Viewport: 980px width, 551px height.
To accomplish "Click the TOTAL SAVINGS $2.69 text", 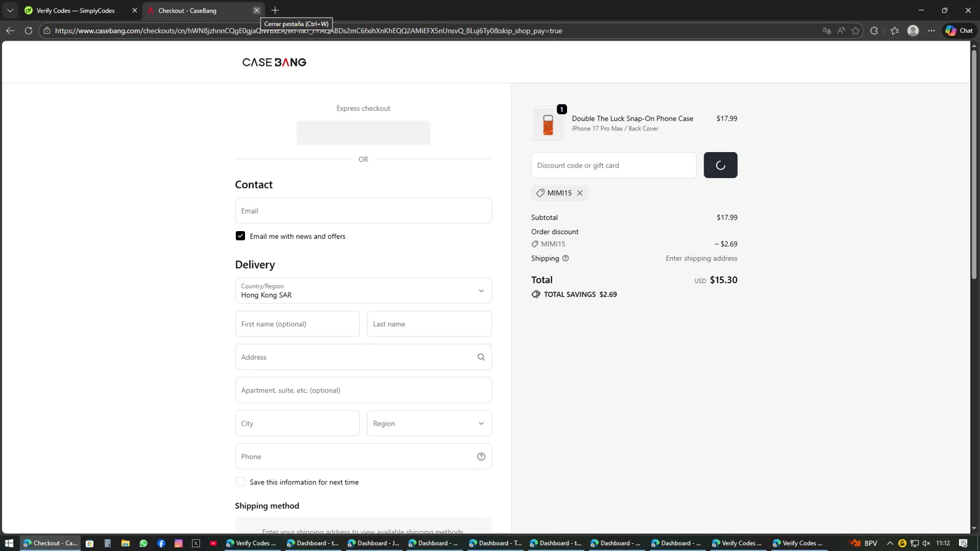I will click(580, 294).
